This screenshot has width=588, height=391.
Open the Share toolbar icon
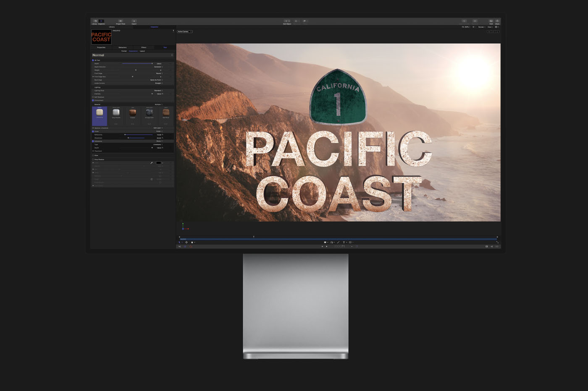click(497, 21)
